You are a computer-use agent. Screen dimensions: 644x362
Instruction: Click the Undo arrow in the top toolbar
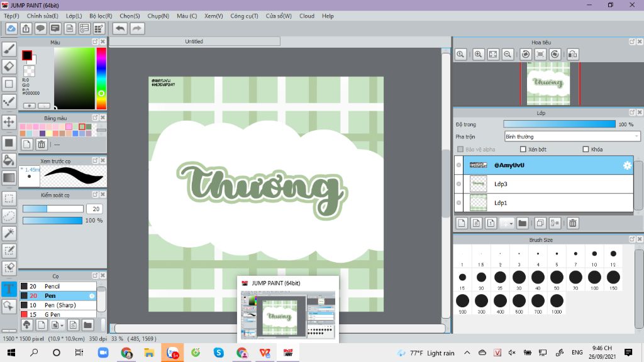click(120, 28)
